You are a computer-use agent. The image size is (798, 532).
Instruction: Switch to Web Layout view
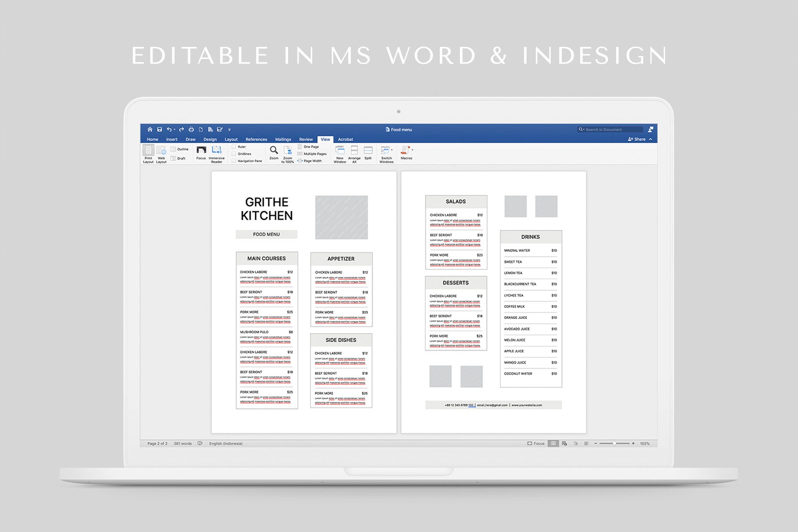click(161, 152)
